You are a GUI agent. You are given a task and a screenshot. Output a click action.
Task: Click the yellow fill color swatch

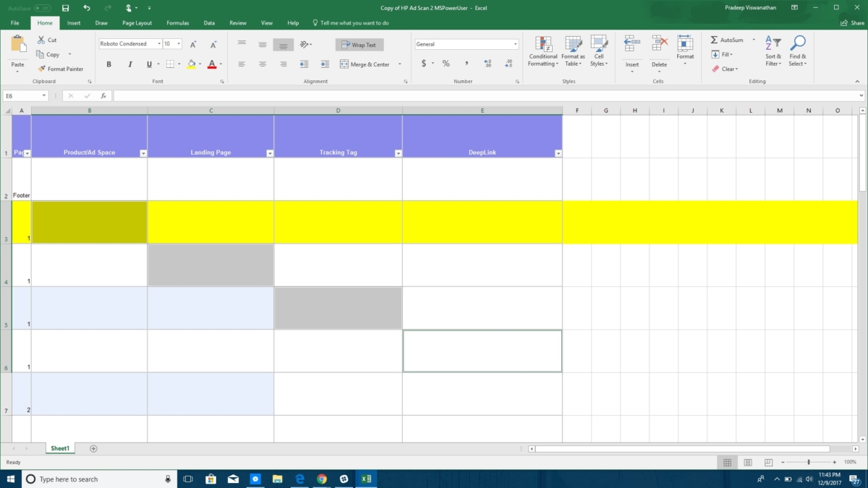(x=191, y=64)
